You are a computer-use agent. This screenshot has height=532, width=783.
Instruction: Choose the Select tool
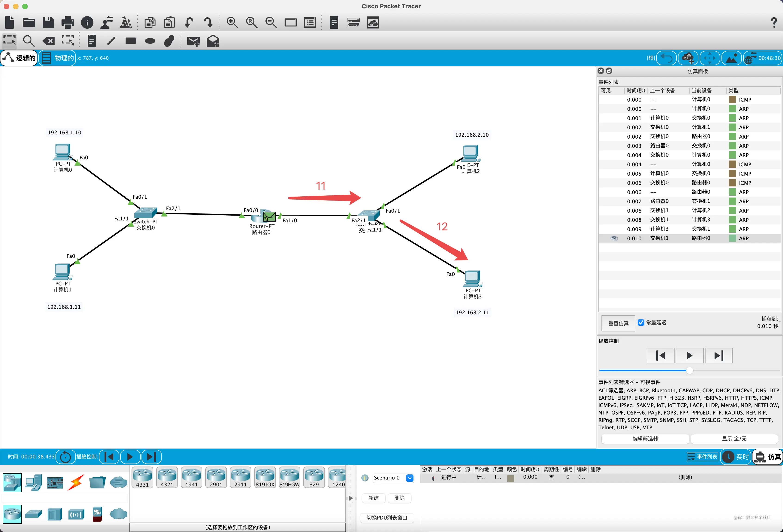coord(9,41)
